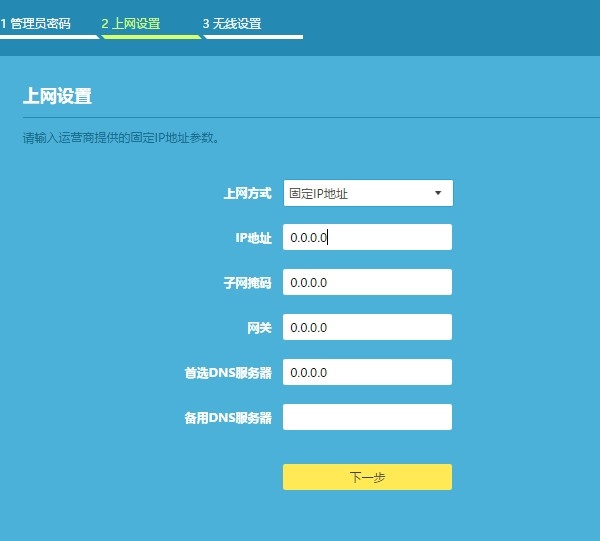The width and height of the screenshot is (600, 541).
Task: Click the 首选DNS服务器 input box
Action: (x=367, y=372)
